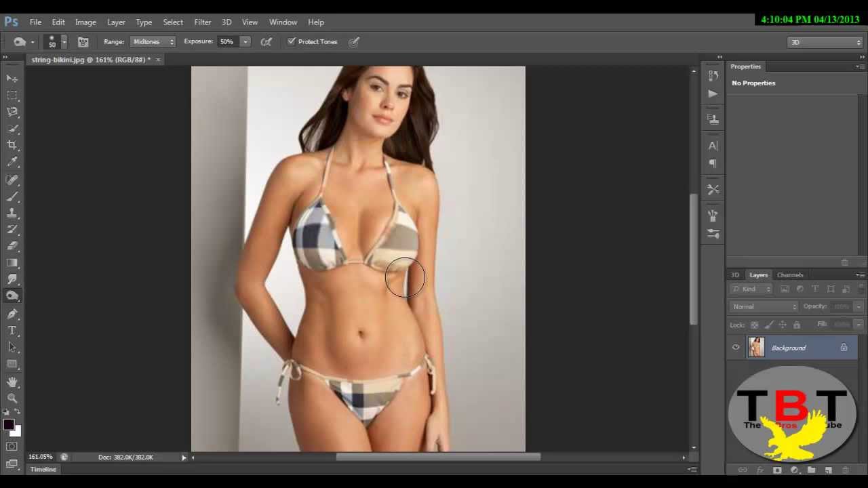Select the Hand tool
The height and width of the screenshot is (488, 868).
coord(12,382)
